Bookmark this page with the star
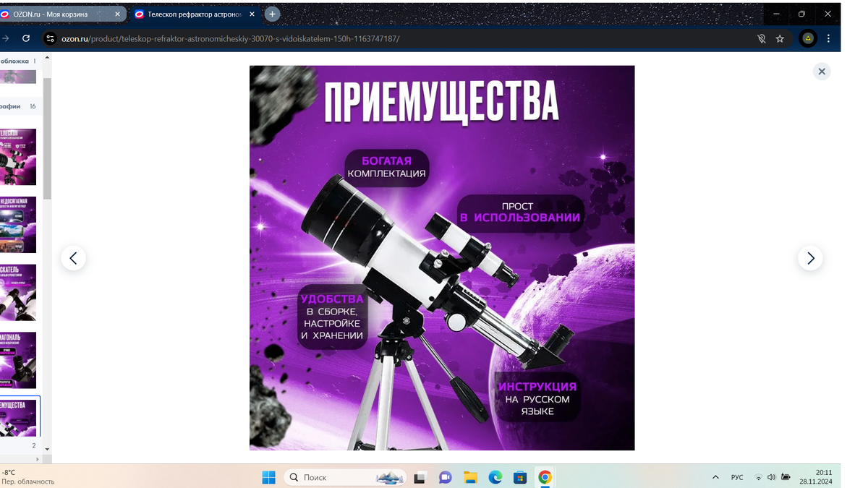Viewport: 868px width, 488px height. coord(780,38)
